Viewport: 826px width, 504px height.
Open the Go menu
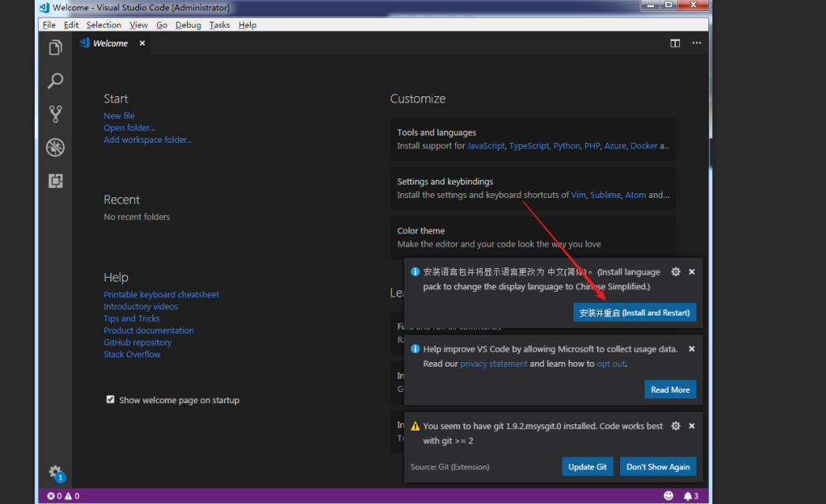click(x=162, y=24)
